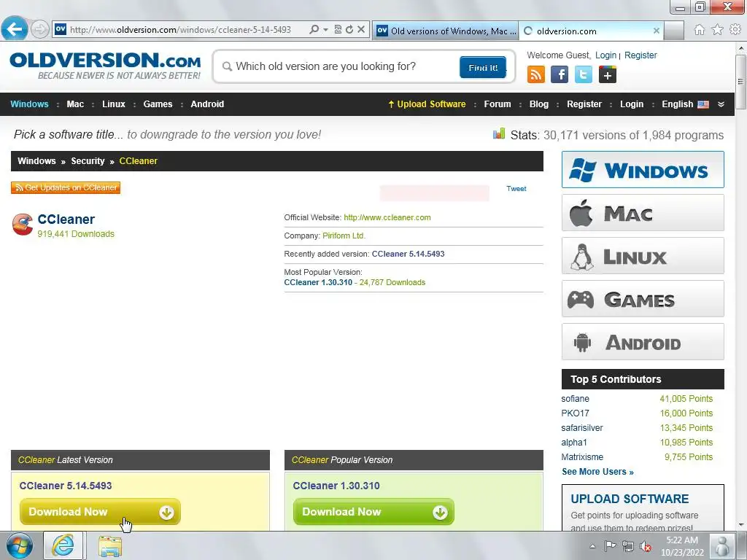Select the Games navigation menu item

(158, 104)
